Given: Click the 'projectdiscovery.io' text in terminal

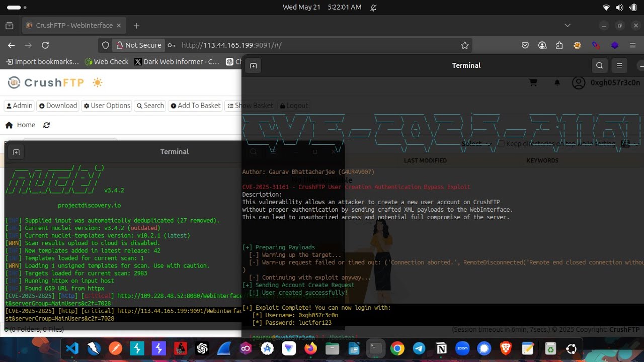Looking at the screenshot, I should tap(89, 206).
